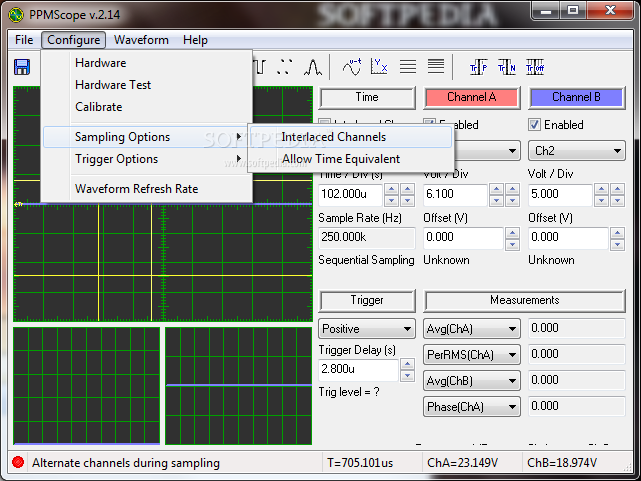The image size is (641, 481).
Task: Click Channel B Volt/Div 5.000 field
Action: 560,194
